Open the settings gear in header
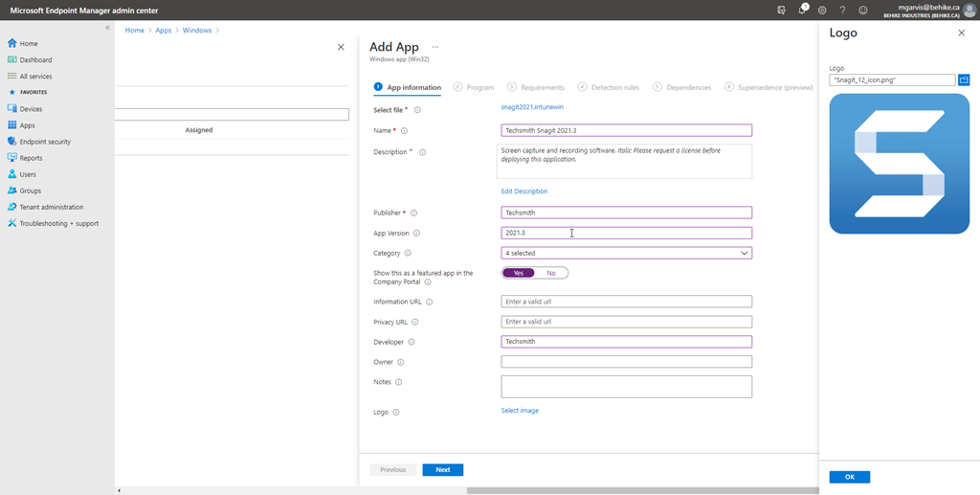This screenshot has height=495, width=980. [x=822, y=10]
